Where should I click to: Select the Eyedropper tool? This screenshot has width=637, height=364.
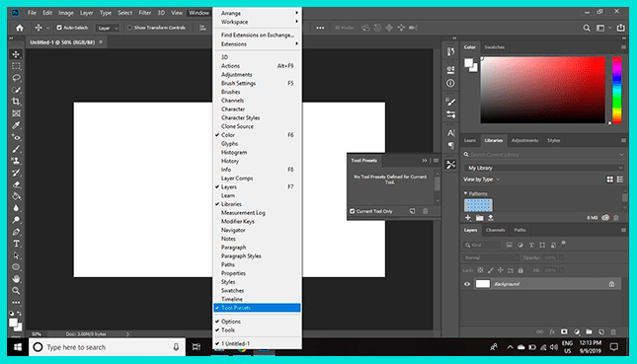coord(16,125)
